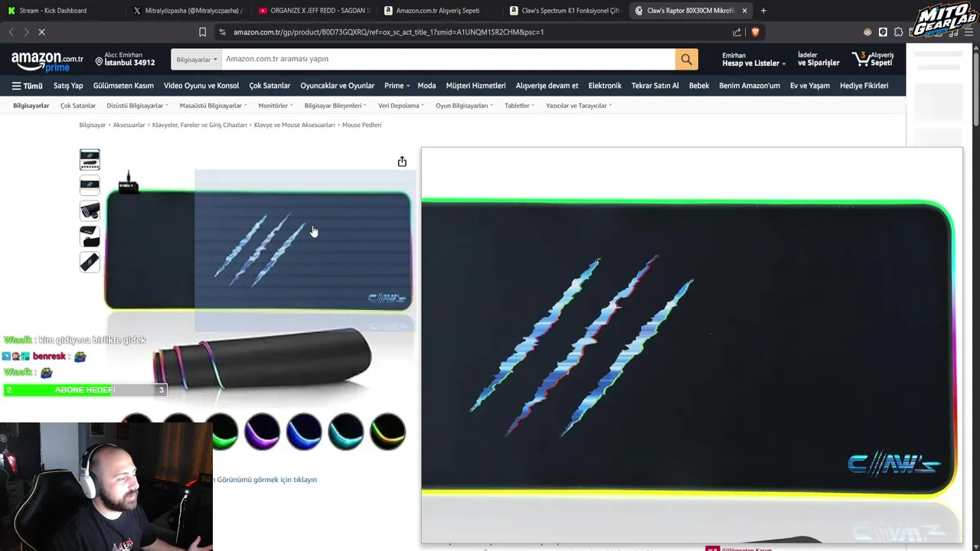
Task: Expand Oyun Bilgisayarları submenu
Action: click(x=465, y=106)
